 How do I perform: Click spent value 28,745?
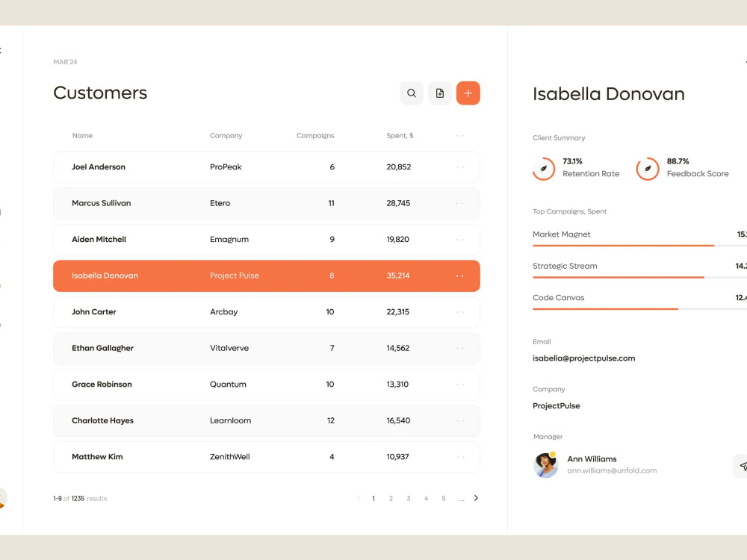pos(398,203)
